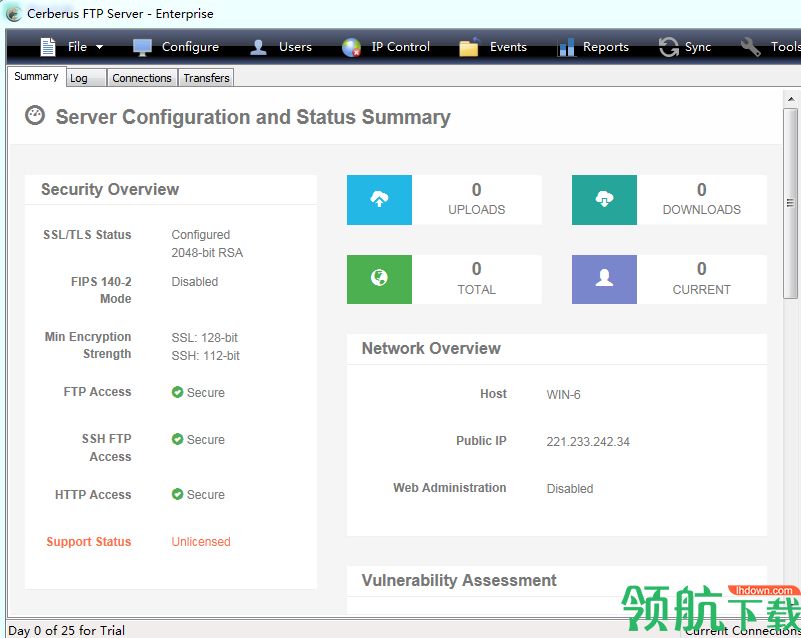Click the DOWNLOADS count label
Image resolution: width=801 pixels, height=638 pixels.
pyautogui.click(x=701, y=210)
